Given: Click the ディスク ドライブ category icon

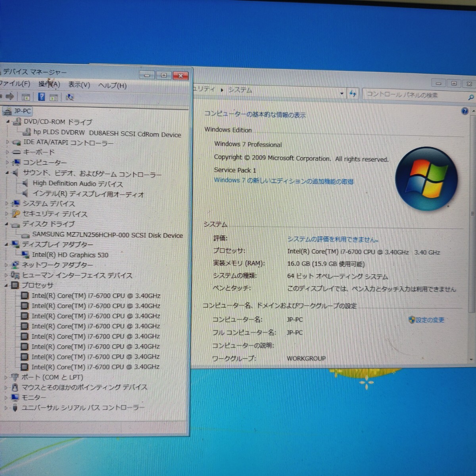Looking at the screenshot, I should click(x=16, y=225).
